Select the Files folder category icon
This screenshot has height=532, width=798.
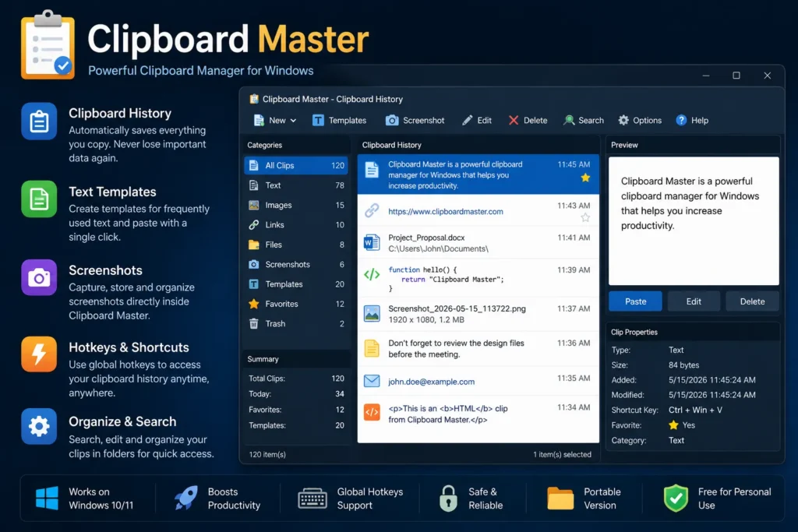[253, 245]
